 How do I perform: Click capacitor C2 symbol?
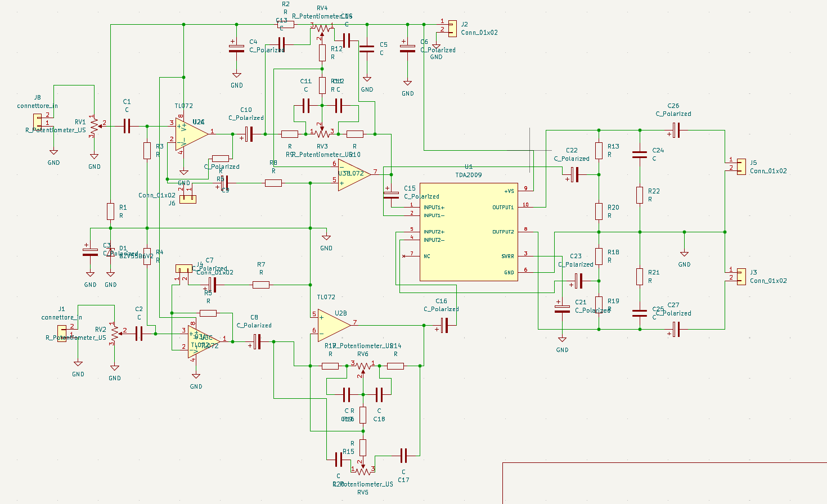point(139,334)
